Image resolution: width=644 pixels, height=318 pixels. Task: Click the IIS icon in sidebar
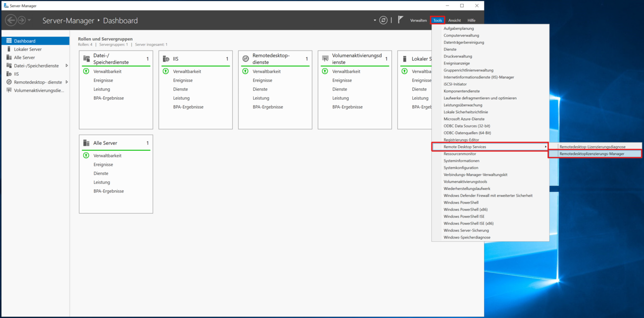point(9,74)
